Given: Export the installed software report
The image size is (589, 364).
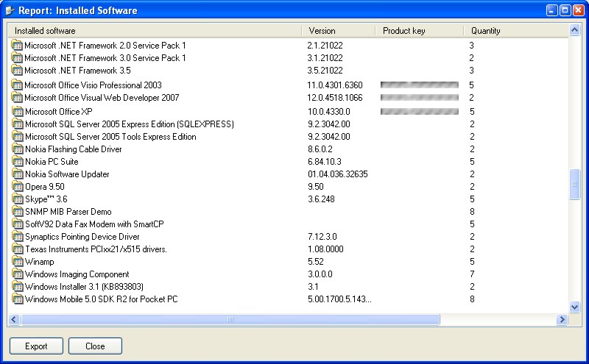Looking at the screenshot, I should tap(36, 346).
